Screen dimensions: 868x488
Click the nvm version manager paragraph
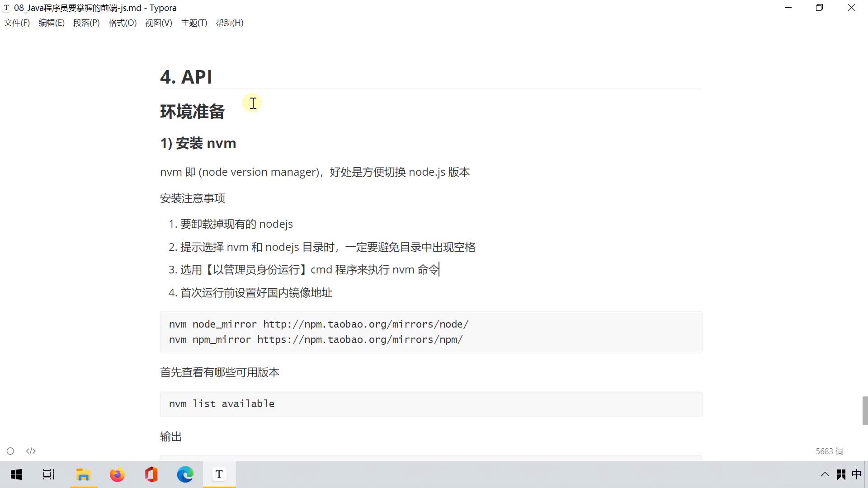(x=315, y=172)
